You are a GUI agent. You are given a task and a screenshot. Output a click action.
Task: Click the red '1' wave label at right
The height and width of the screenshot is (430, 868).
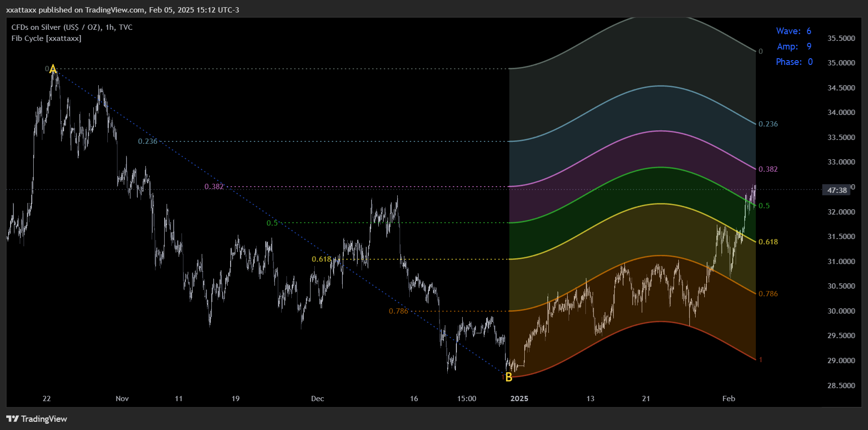(761, 360)
